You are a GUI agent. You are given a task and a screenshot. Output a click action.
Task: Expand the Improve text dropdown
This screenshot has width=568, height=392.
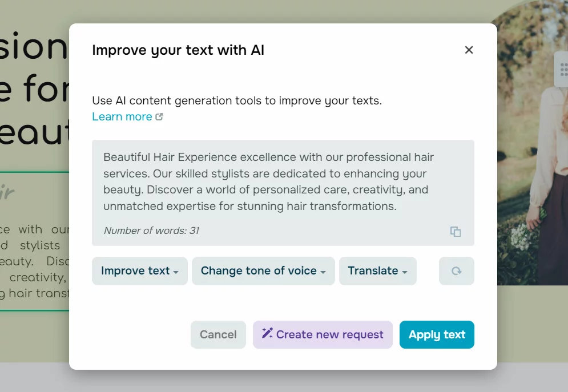[x=139, y=271]
